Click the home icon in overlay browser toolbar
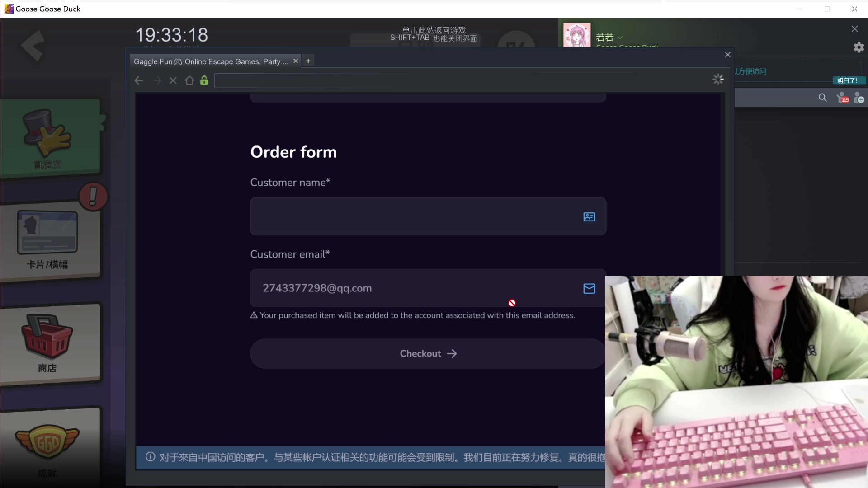 click(x=189, y=80)
